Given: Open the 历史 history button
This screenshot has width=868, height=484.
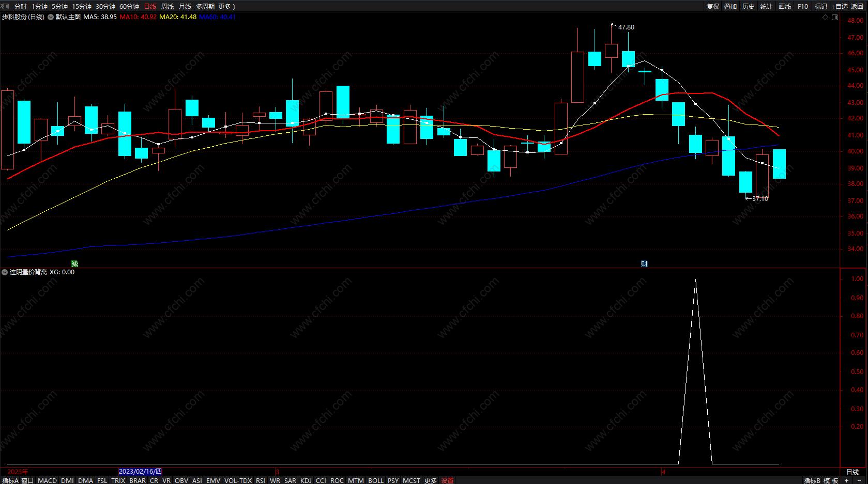Looking at the screenshot, I should [749, 7].
